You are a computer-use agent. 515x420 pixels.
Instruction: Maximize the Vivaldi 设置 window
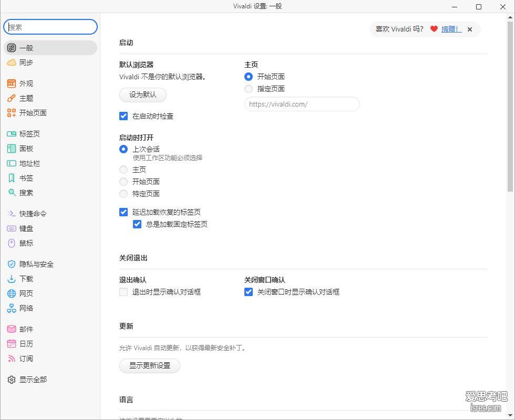point(479,6)
